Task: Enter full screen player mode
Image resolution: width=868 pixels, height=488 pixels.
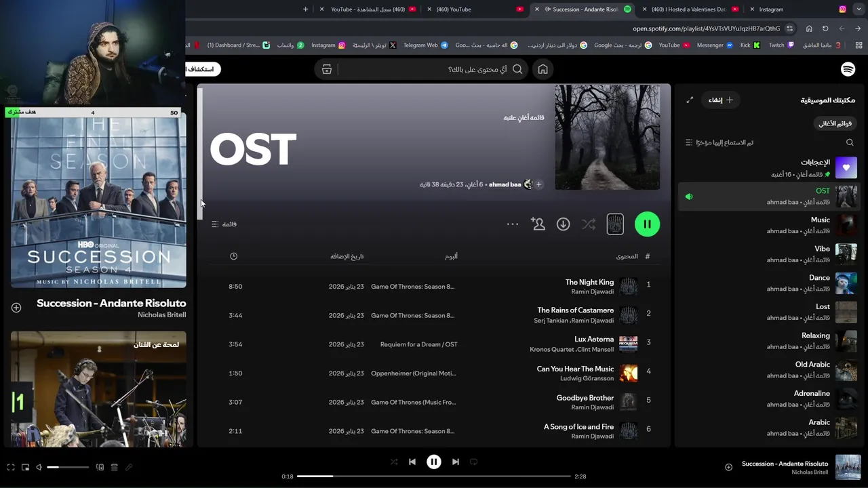Action: click(x=11, y=467)
